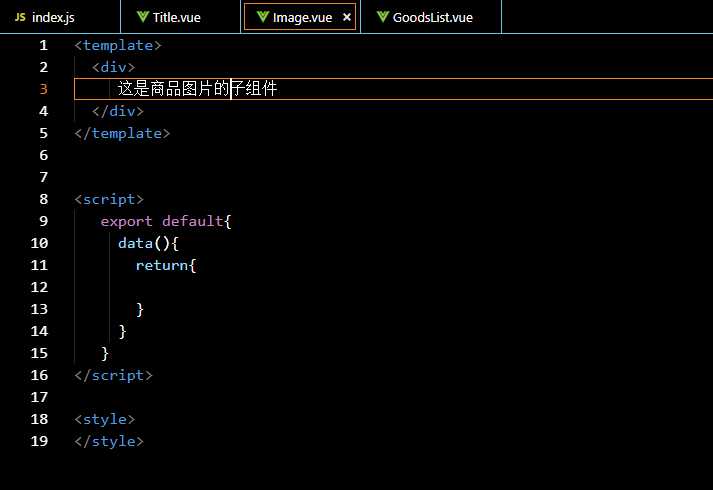Image resolution: width=713 pixels, height=490 pixels.
Task: Switch to the GoodsList.vue tab
Action: click(431, 17)
